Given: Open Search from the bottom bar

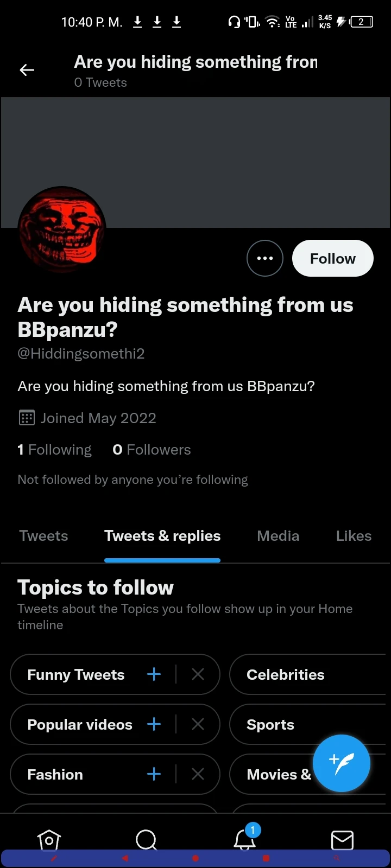Looking at the screenshot, I should (x=146, y=840).
